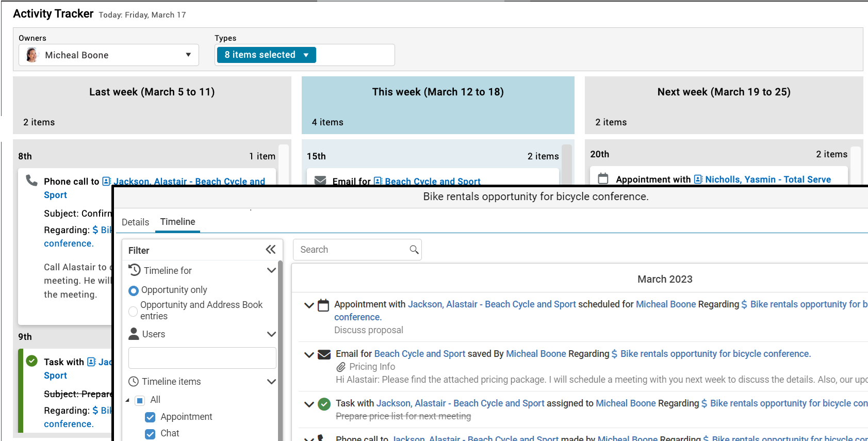Click the search magnifier icon
868x441 pixels.
pyautogui.click(x=414, y=250)
